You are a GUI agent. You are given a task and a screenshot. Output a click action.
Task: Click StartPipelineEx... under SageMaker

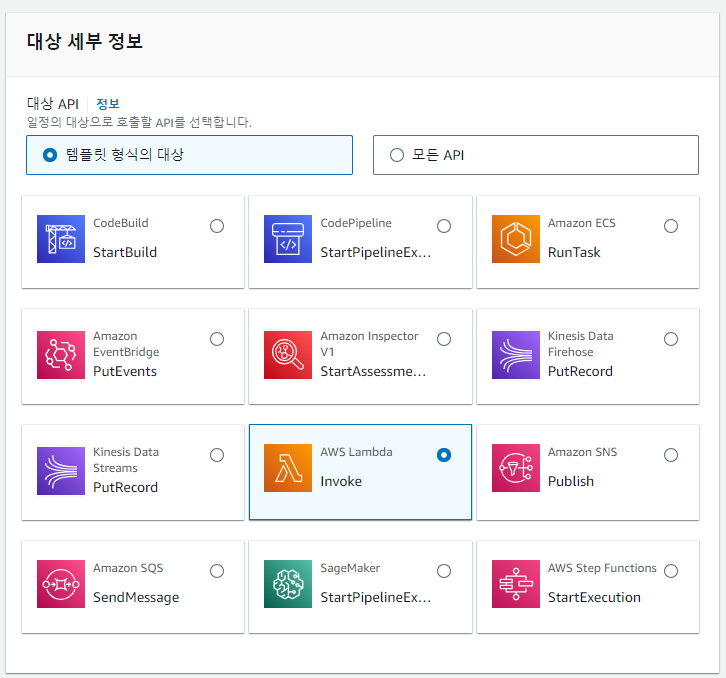(x=376, y=597)
